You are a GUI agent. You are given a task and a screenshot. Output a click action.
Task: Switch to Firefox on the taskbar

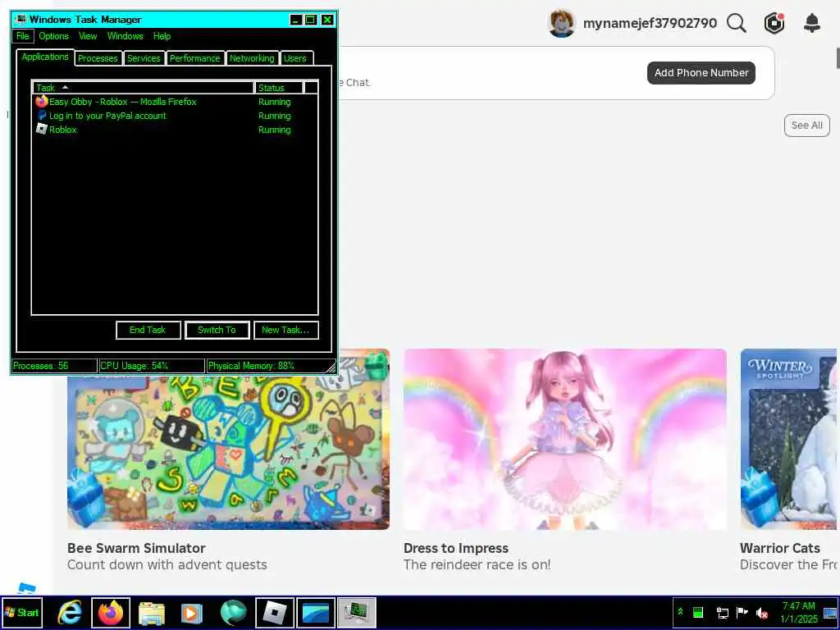pyautogui.click(x=111, y=612)
